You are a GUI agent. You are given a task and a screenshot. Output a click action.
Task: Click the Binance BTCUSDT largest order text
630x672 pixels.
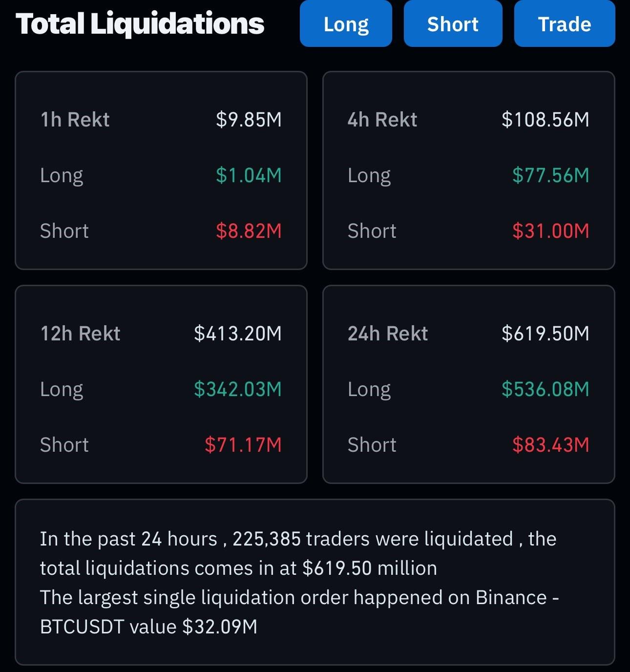[x=299, y=612]
